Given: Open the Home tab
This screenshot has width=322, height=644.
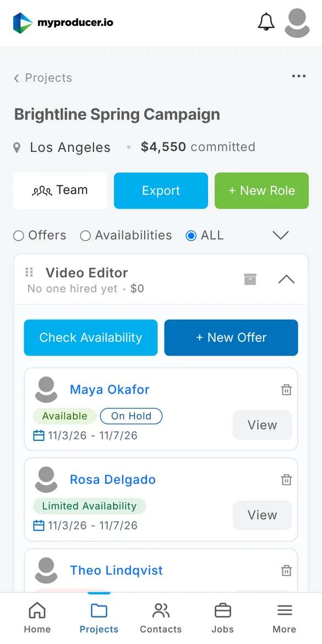Looking at the screenshot, I should pyautogui.click(x=37, y=618).
